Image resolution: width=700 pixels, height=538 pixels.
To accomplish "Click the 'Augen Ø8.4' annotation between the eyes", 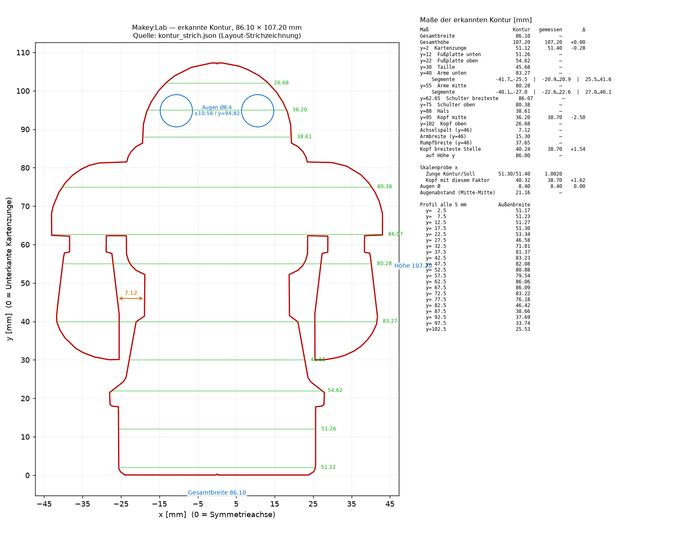I will click(217, 107).
